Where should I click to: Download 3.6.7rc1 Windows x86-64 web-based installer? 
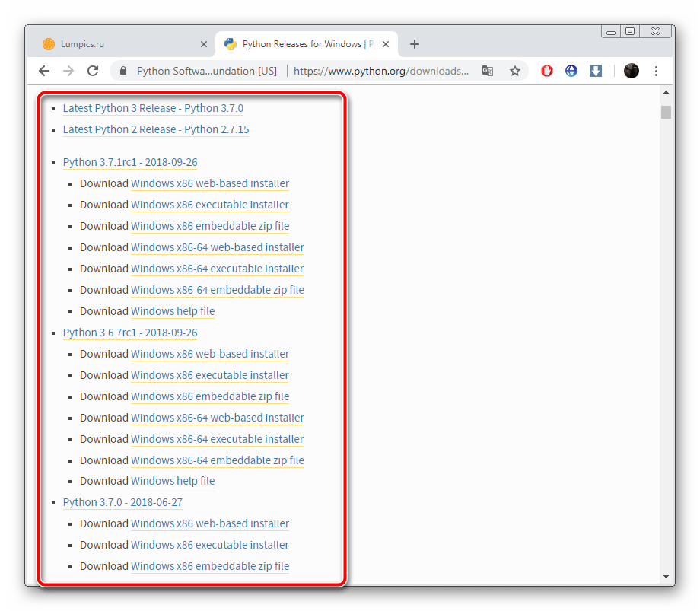[218, 418]
